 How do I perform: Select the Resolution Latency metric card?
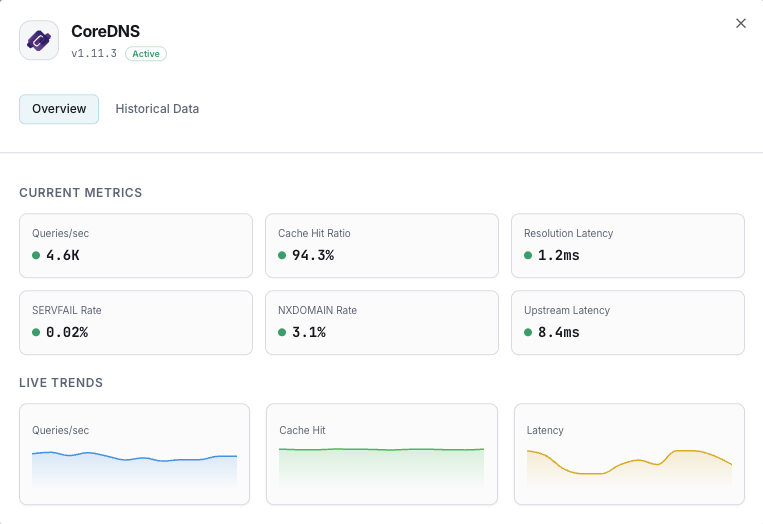coord(627,245)
